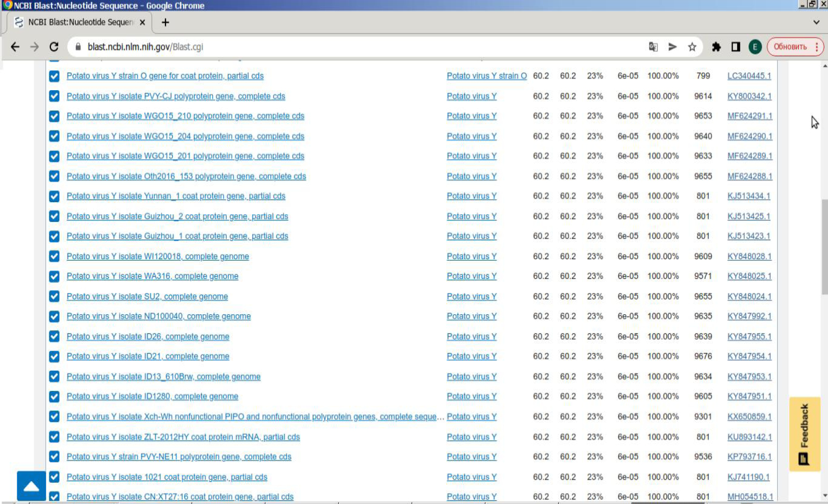Deselect checkbox for isolate Yunnan_1 coat protein
The width and height of the screenshot is (828, 504).
click(x=54, y=197)
